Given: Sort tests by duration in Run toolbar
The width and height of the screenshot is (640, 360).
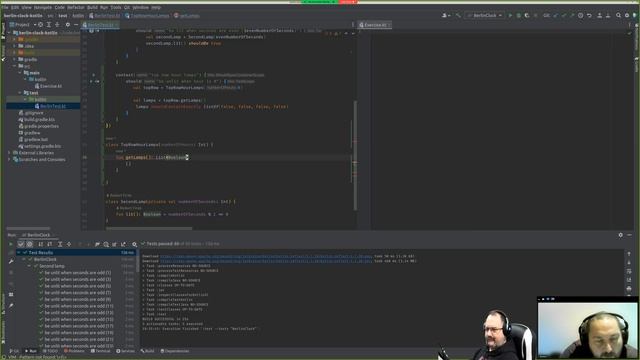Looking at the screenshot, I should [49, 244].
